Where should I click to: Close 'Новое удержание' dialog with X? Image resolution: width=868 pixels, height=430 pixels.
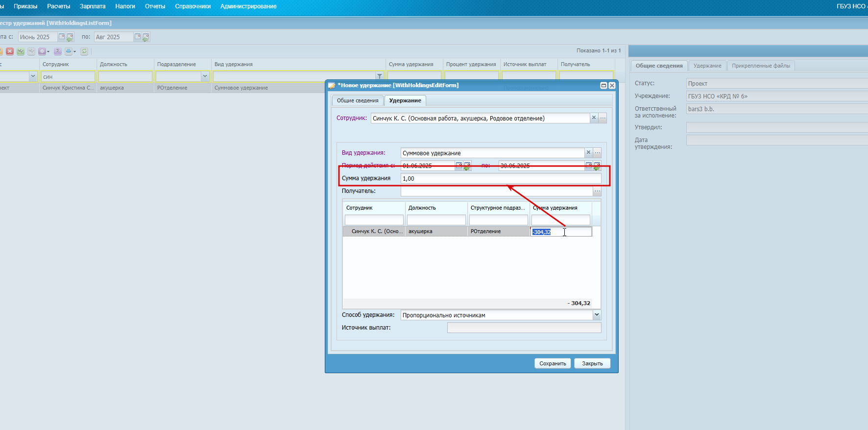coord(612,85)
